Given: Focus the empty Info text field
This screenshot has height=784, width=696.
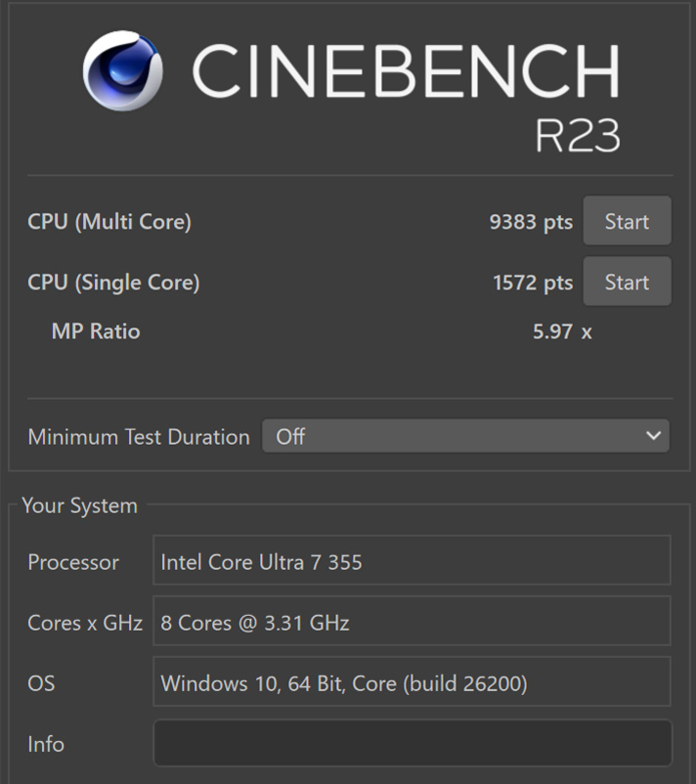Looking at the screenshot, I should click(412, 744).
